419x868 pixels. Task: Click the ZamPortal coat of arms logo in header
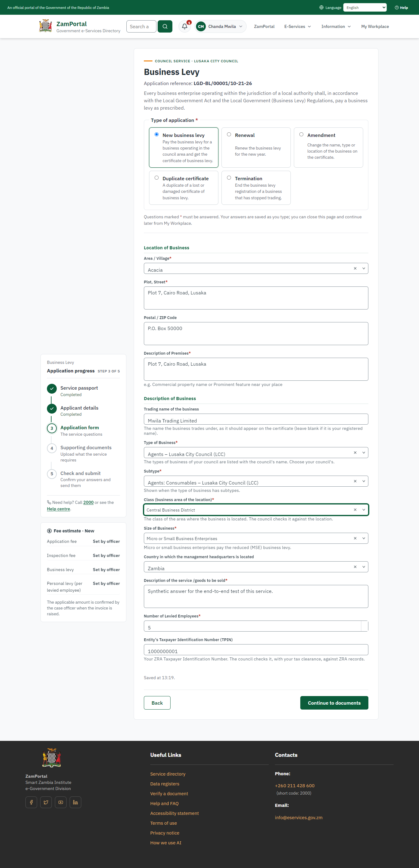pos(45,26)
